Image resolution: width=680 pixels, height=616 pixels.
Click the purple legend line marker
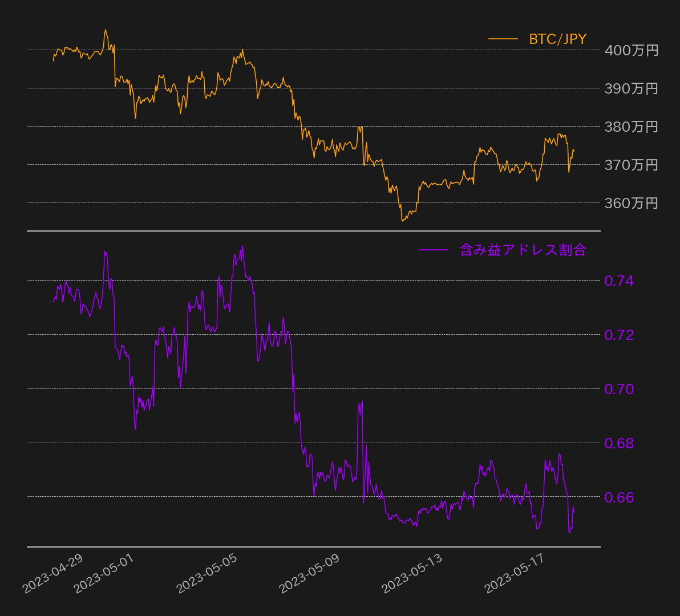[x=435, y=249]
